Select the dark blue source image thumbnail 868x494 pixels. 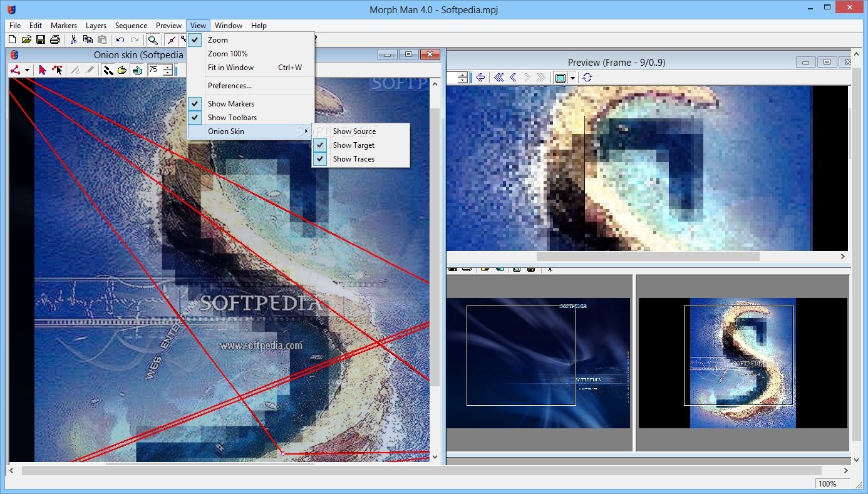[x=538, y=363]
